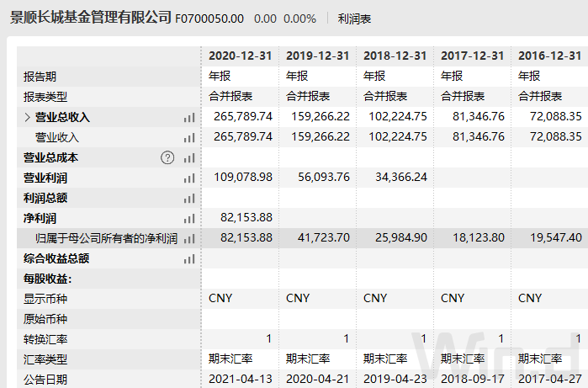This screenshot has height=388, width=588.
Task: Click company name 景顺长城基金管理有限公司
Action: 90,18
